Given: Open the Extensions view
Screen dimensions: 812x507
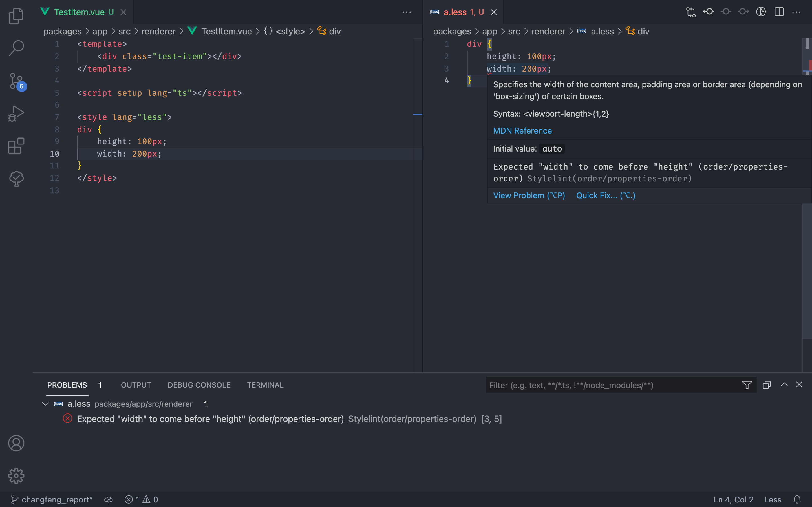Looking at the screenshot, I should (x=16, y=146).
